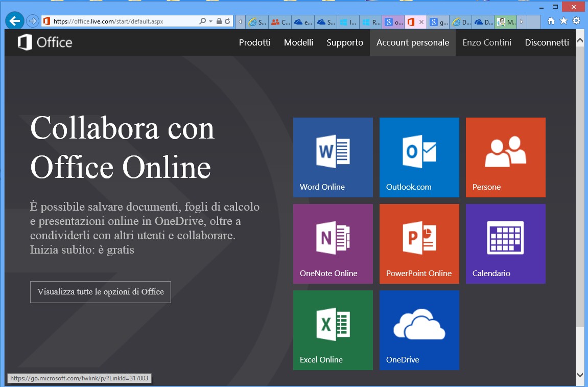
Task: Start PowerPoint Online from its tile
Action: (419, 243)
